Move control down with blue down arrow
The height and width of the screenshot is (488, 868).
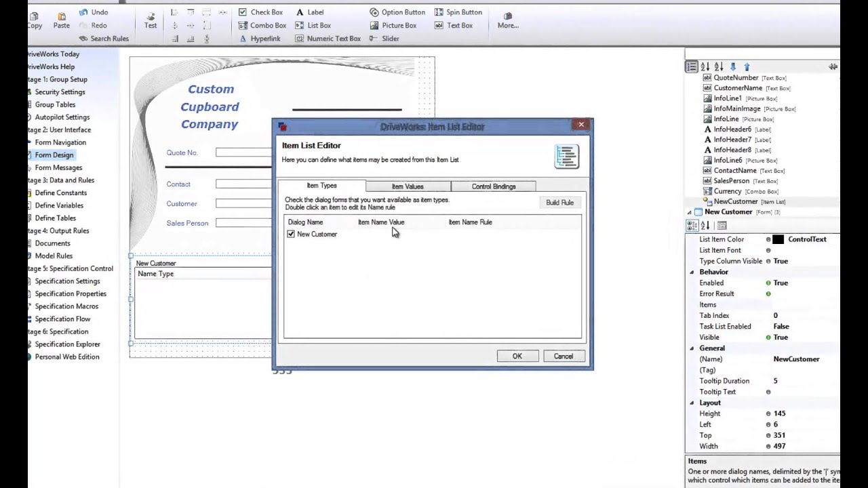[733, 67]
